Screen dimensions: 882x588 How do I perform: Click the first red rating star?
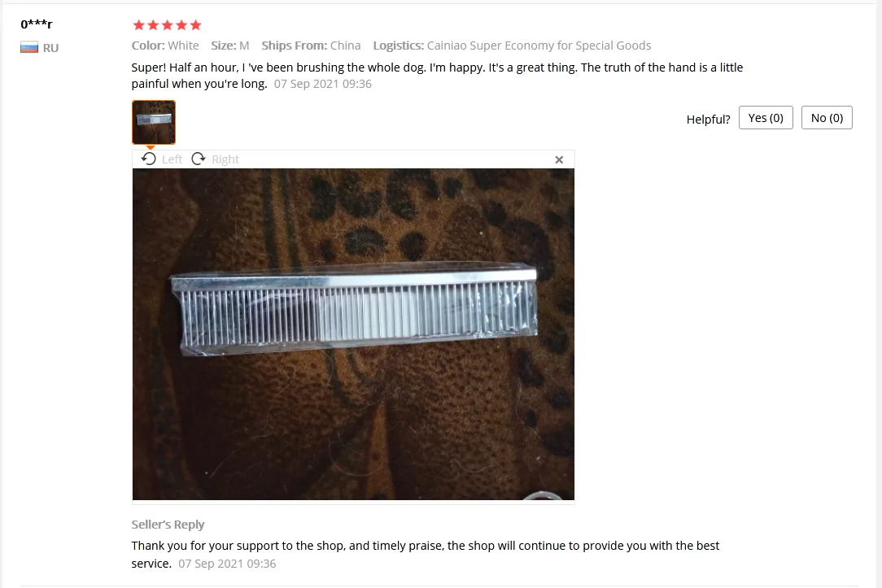(139, 24)
